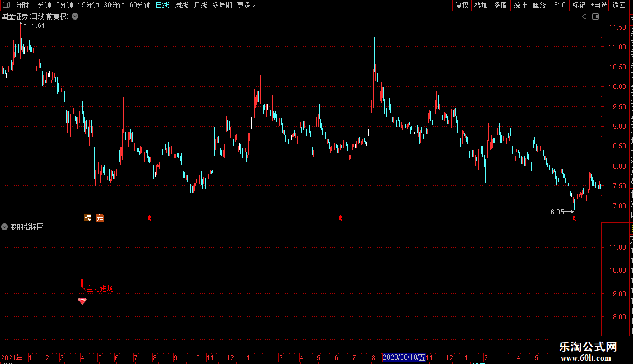Viewport: 633px width, 364px height.
Task: Select the 30分钟 period
Action: click(x=114, y=5)
